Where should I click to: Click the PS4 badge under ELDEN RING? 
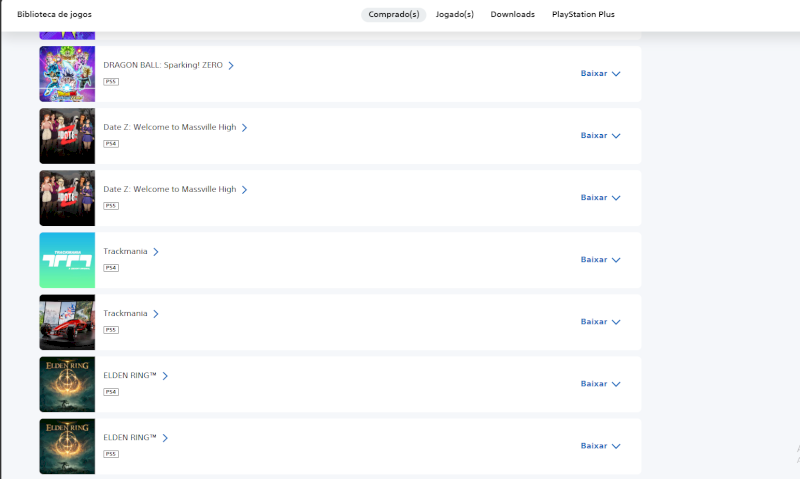(x=111, y=392)
